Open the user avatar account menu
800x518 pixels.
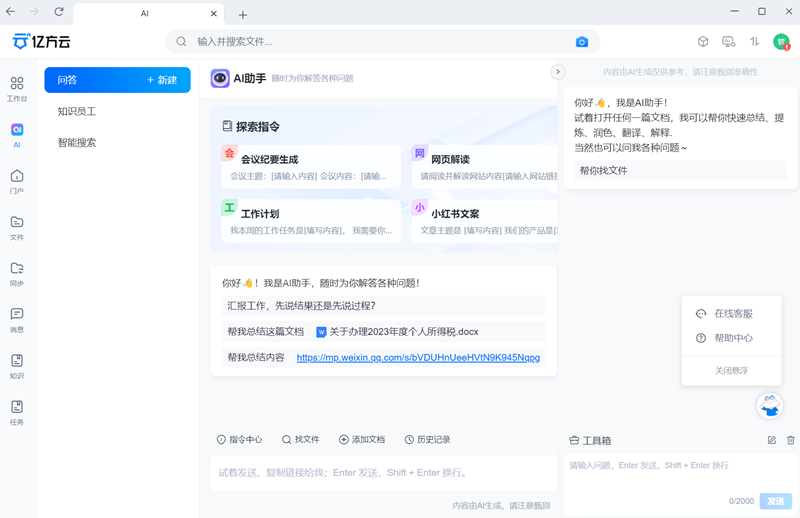click(781, 42)
